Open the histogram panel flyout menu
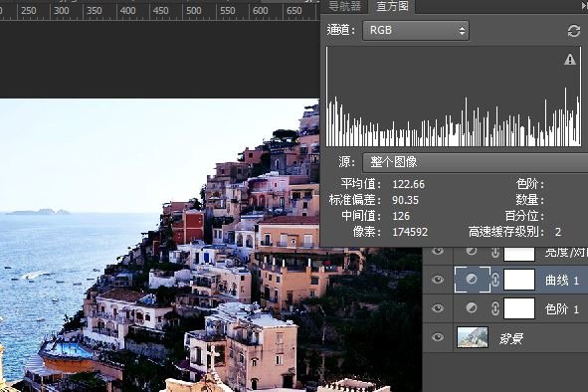Image resolution: width=588 pixels, height=392 pixels. 584,6
